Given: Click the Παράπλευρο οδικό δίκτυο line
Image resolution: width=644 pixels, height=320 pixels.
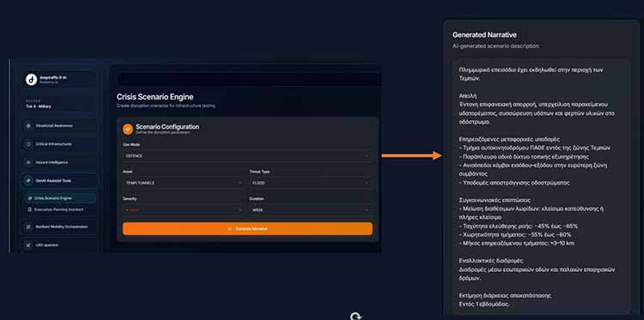Looking at the screenshot, I should pos(524,157).
